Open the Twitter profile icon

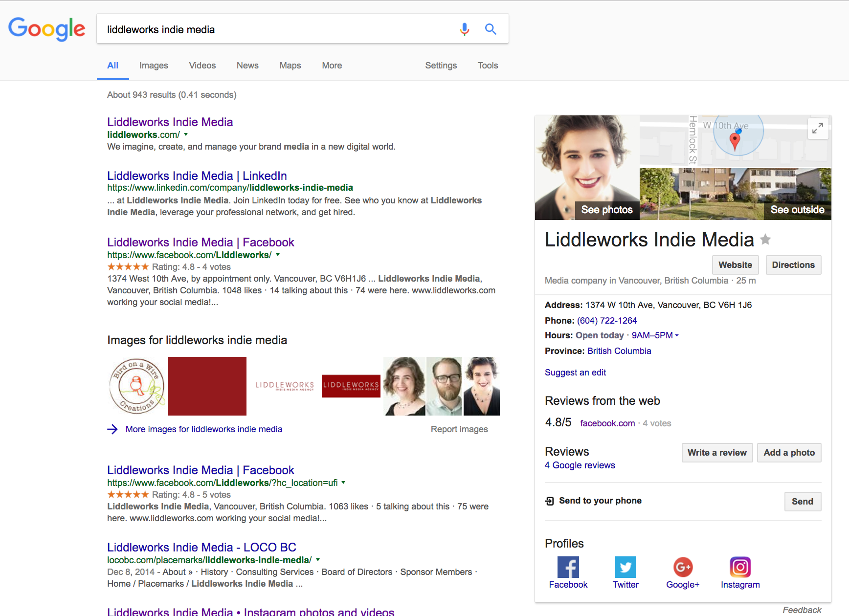click(x=625, y=567)
